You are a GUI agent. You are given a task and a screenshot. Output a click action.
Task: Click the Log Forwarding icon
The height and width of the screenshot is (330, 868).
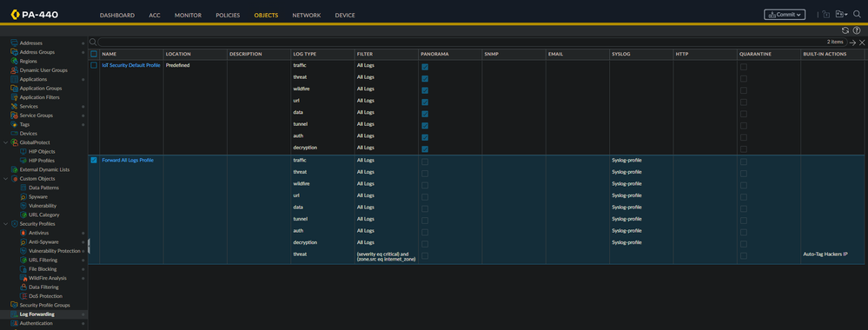(15, 314)
